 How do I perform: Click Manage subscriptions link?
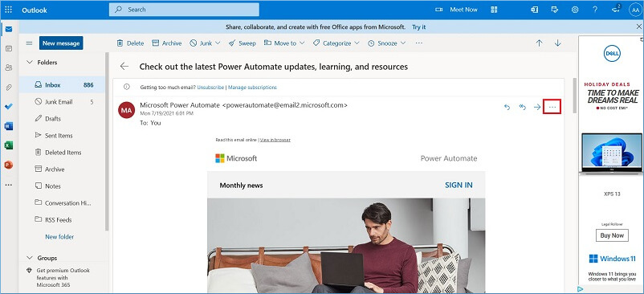[x=252, y=88]
